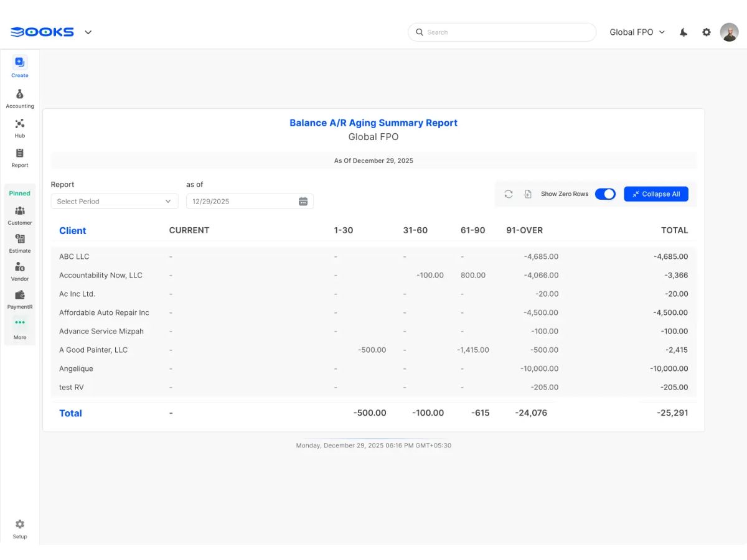Click the notifications bell icon
Viewport: 747px width, 560px height.
pos(684,32)
